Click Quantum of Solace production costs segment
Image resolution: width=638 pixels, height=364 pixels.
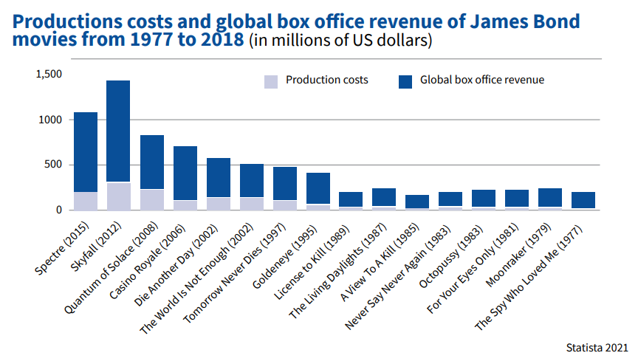152,200
